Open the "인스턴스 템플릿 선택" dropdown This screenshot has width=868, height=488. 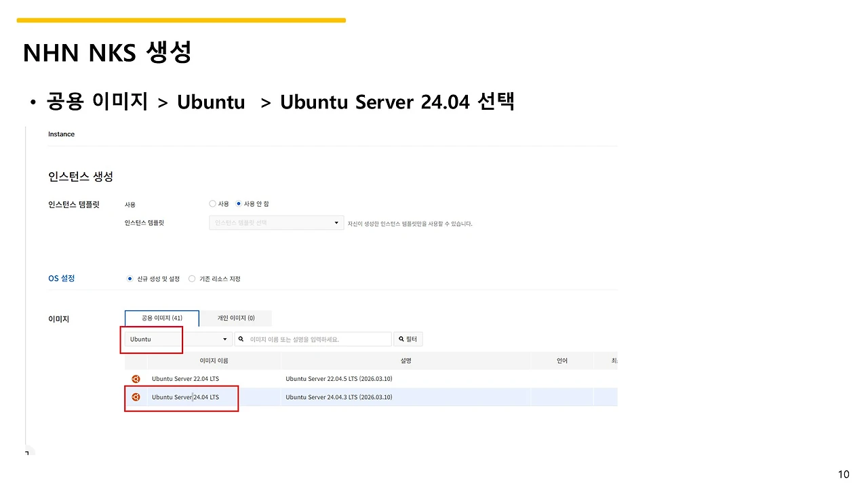pos(277,223)
